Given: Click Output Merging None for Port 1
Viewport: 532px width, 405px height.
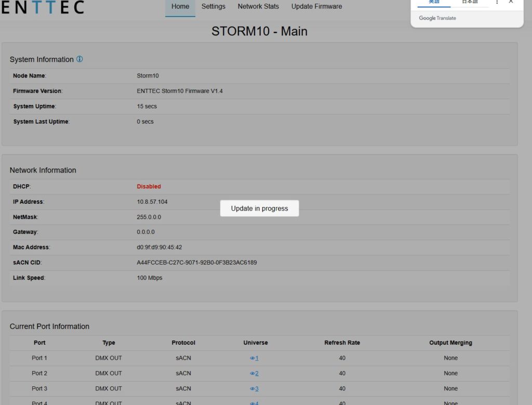Looking at the screenshot, I should pos(450,358).
